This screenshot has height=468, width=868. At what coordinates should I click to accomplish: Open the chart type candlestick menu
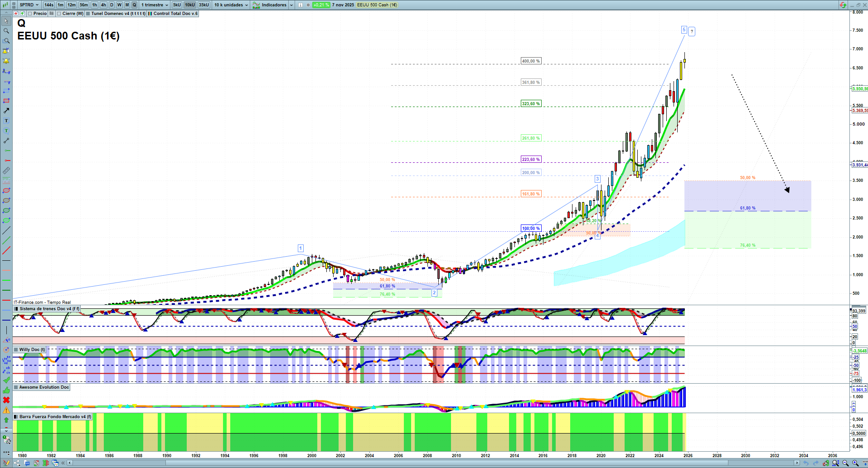point(6,5)
